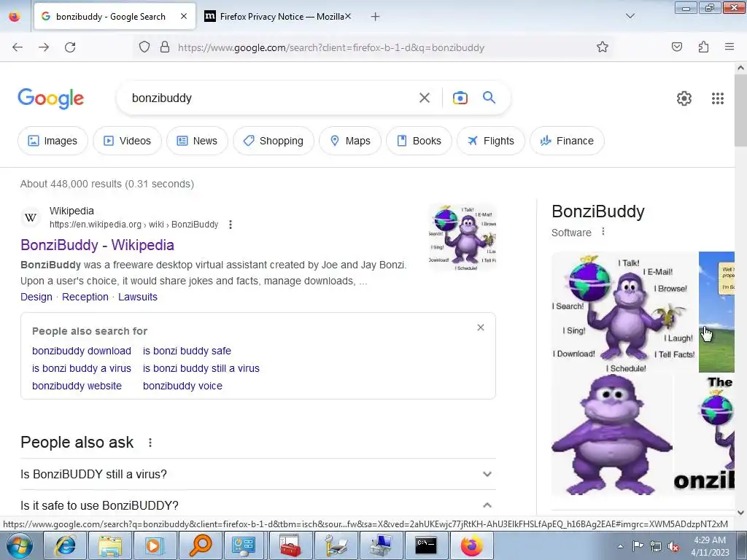Open the Design sitelink
This screenshot has width=747, height=560.
36,297
